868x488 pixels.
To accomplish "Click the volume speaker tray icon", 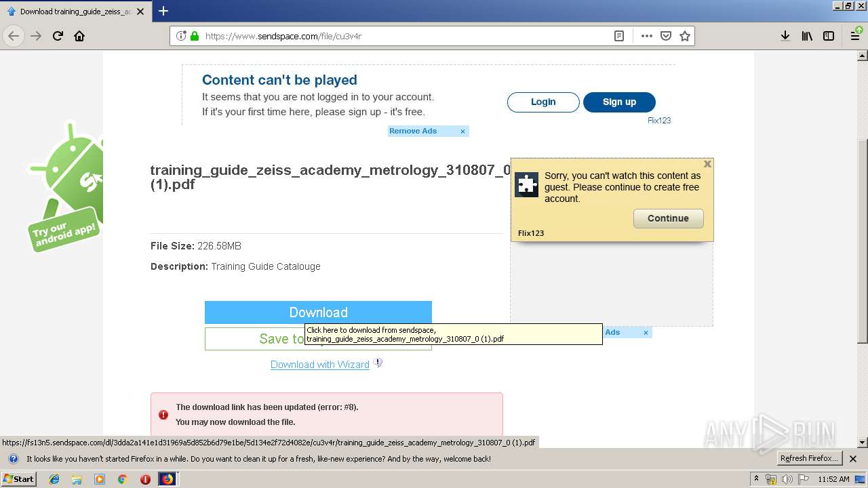I will [x=787, y=479].
